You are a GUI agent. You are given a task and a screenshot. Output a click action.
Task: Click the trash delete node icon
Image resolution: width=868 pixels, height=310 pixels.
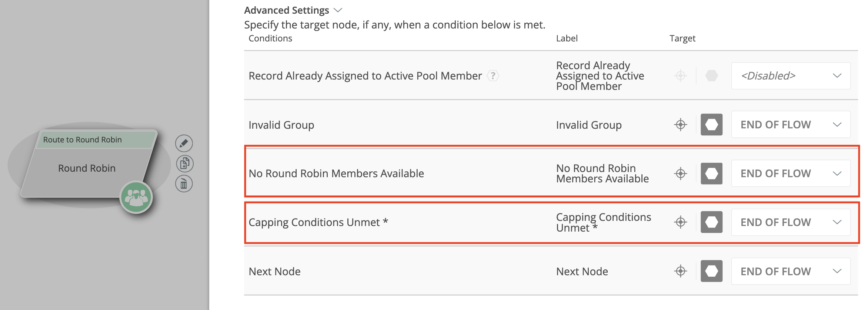click(x=184, y=184)
